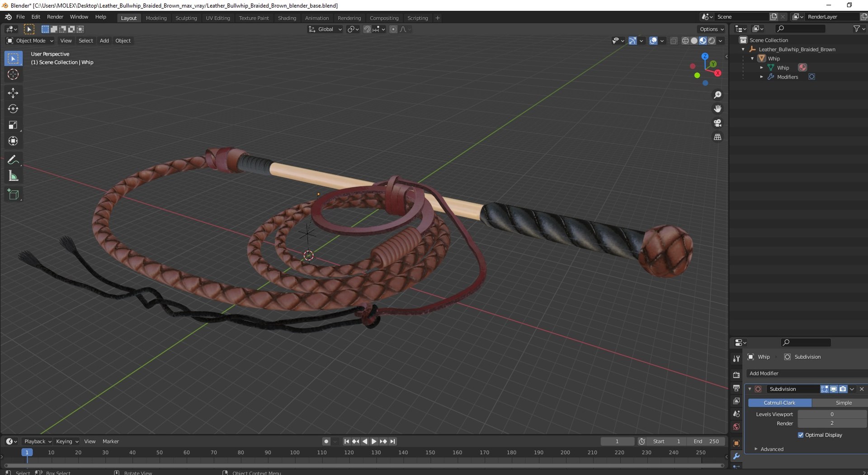Expand the Advanced section of Subdivision
The height and width of the screenshot is (475, 868).
pyautogui.click(x=772, y=449)
